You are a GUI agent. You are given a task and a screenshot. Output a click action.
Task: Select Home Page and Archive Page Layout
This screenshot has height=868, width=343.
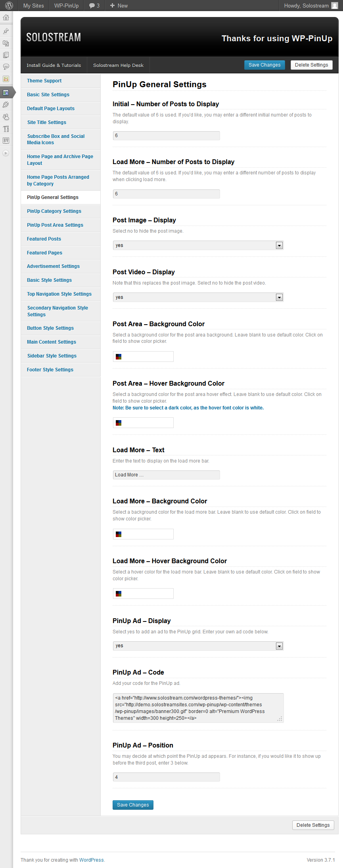(x=61, y=160)
